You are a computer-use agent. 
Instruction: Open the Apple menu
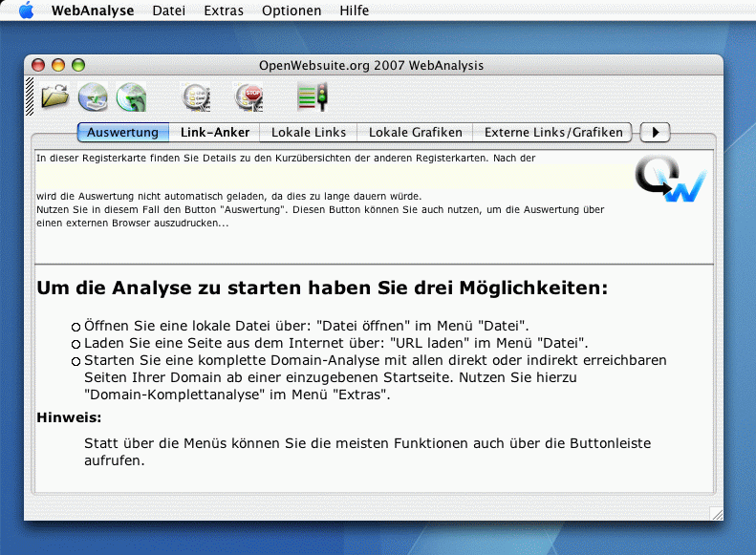point(26,11)
